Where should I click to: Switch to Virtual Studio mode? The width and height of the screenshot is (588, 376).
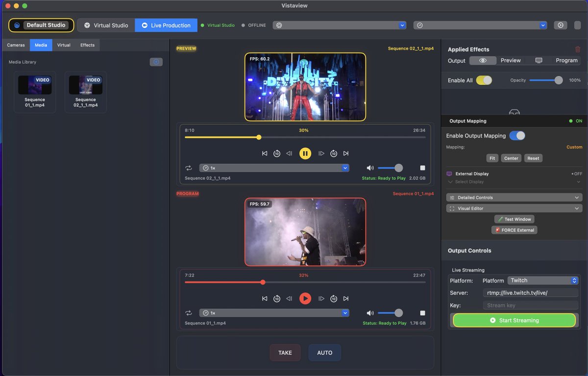pyautogui.click(x=106, y=25)
